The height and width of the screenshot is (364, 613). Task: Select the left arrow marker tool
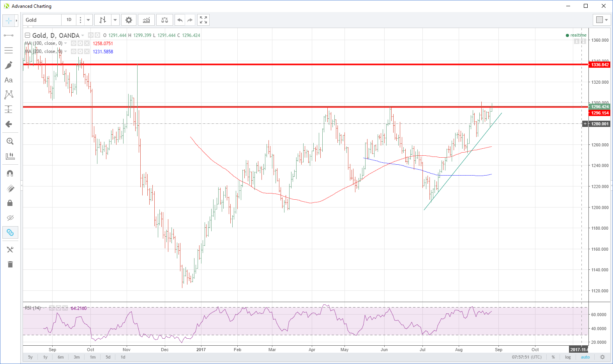(9, 124)
